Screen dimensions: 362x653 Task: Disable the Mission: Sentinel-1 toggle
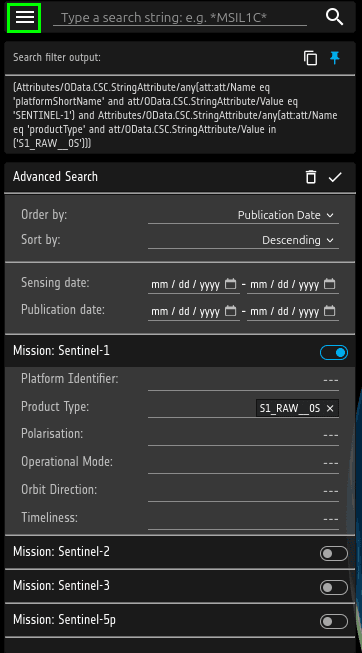pos(334,352)
